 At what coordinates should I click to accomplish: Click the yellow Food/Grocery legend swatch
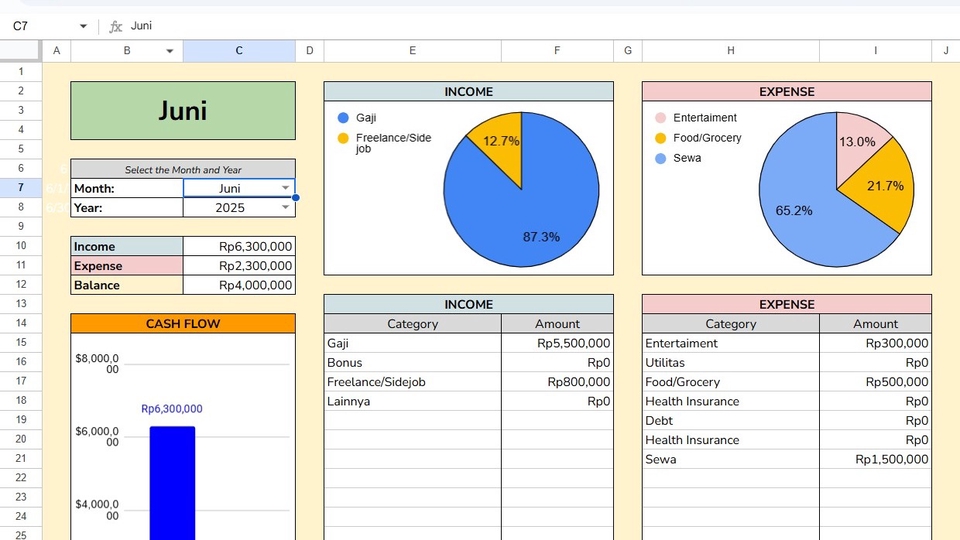[x=661, y=138]
